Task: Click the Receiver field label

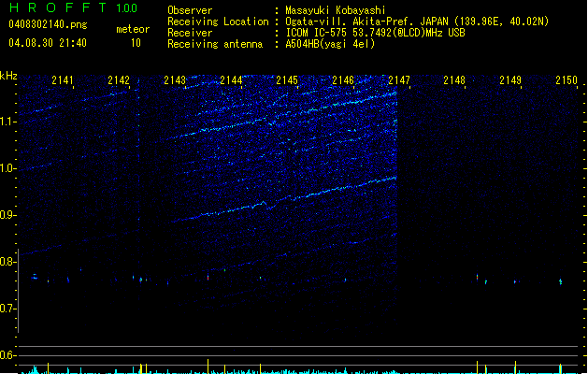Action: point(190,33)
